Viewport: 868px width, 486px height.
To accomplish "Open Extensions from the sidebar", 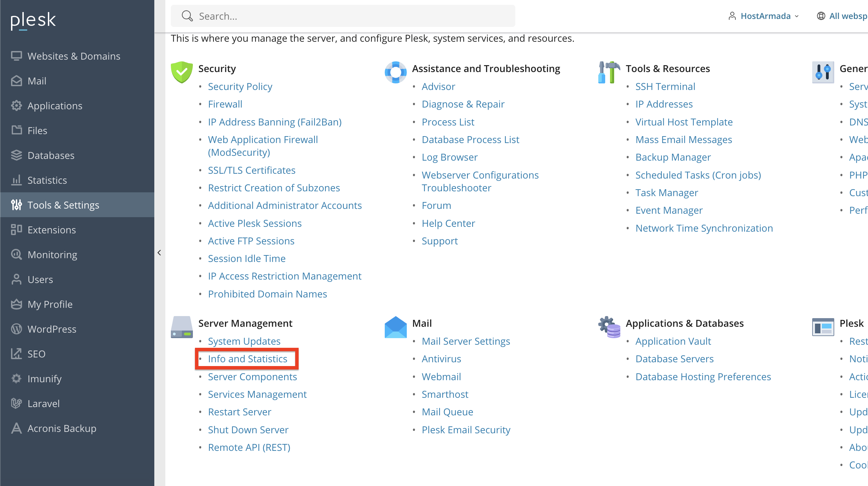I will pyautogui.click(x=77, y=230).
